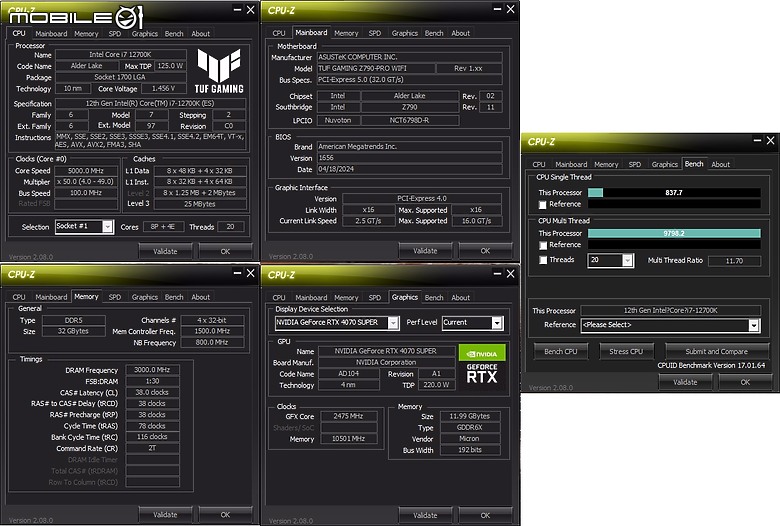Image resolution: width=780 pixels, height=526 pixels.
Task: Click the Single Thread score bar 837.7
Action: coord(674,193)
